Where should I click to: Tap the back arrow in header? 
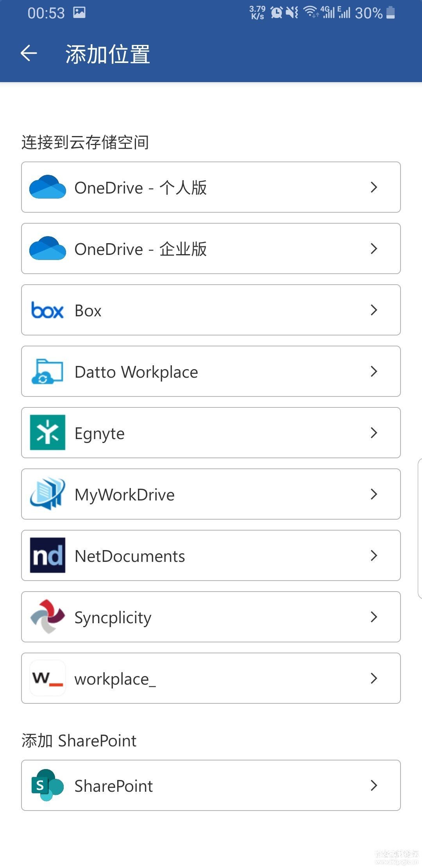29,53
